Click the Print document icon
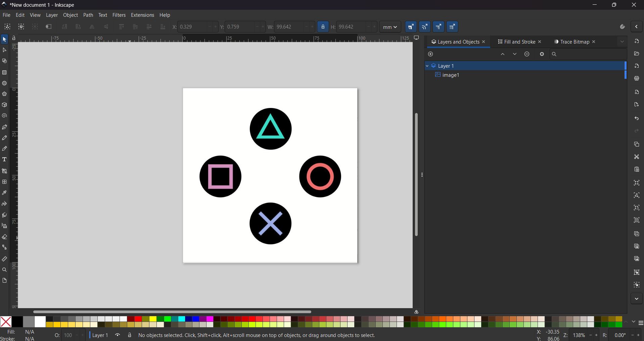This screenshot has width=644, height=341. click(637, 78)
